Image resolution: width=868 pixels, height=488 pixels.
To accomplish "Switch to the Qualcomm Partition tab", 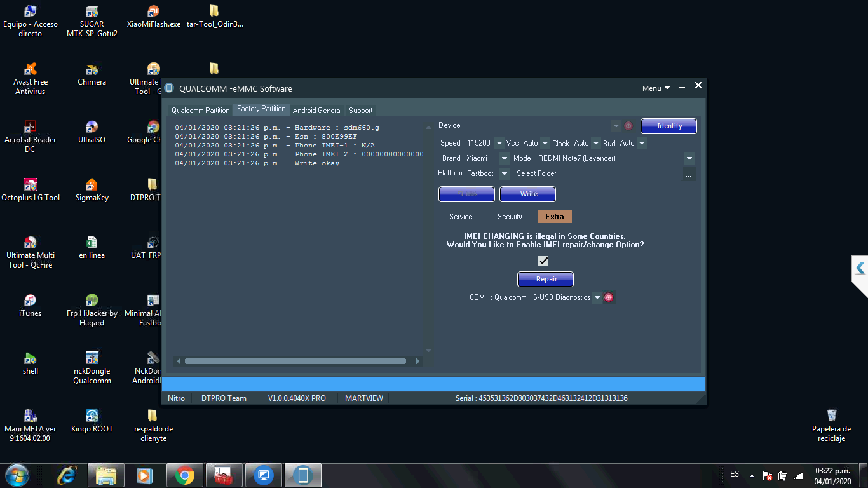I will click(x=201, y=111).
